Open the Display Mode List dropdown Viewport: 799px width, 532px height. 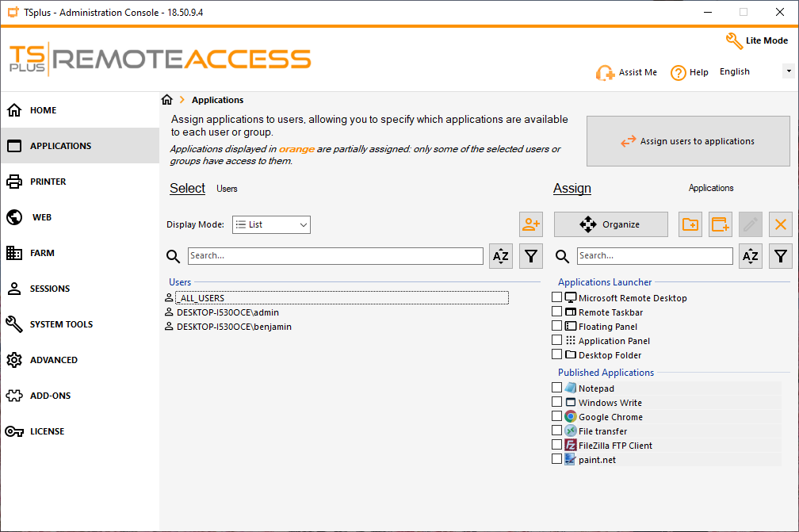point(271,224)
